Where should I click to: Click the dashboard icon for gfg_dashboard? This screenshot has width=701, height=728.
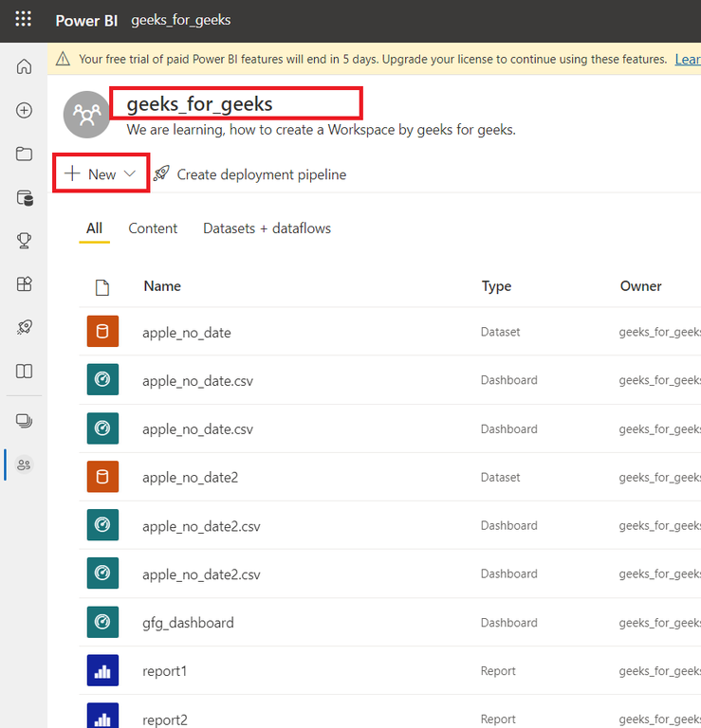[x=102, y=622]
